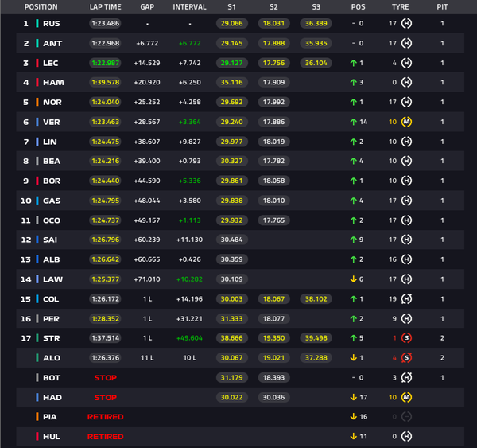
Task: Click green up arrow in SAI row
Action: pyautogui.click(x=353, y=240)
